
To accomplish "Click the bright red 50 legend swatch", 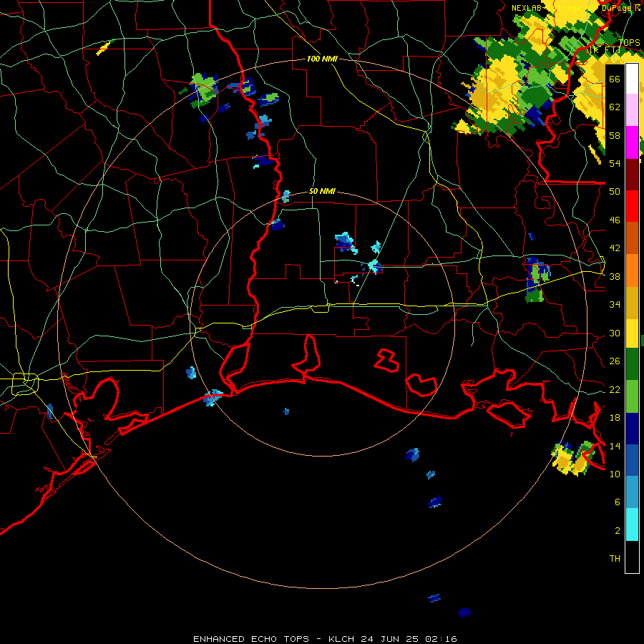I will (x=632, y=206).
